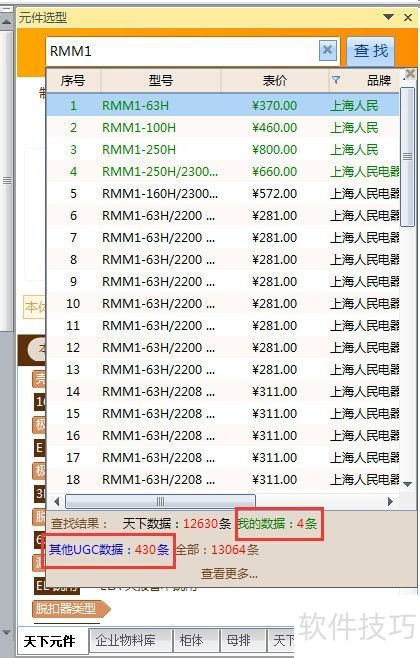Click the ¥572.00 price cell
Viewport: 420px width, 658px height.
click(274, 193)
